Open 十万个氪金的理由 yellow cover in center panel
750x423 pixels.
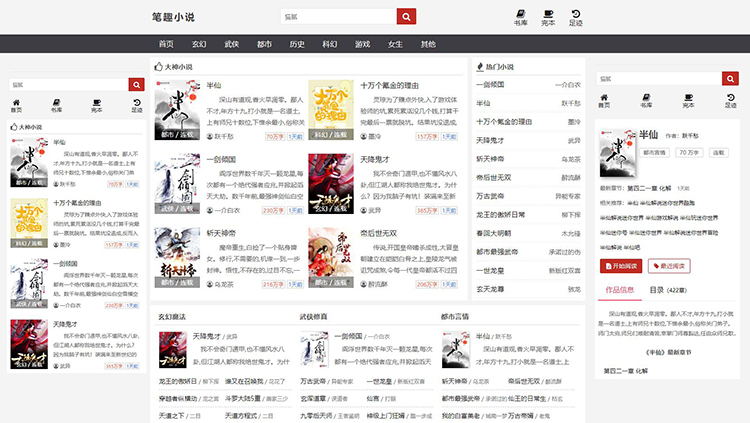[331, 110]
